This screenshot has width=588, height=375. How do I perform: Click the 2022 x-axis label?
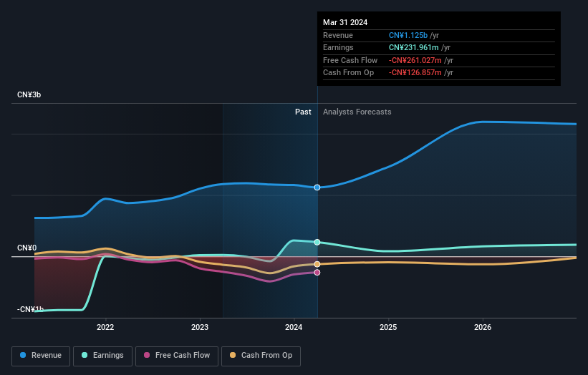[105, 327]
